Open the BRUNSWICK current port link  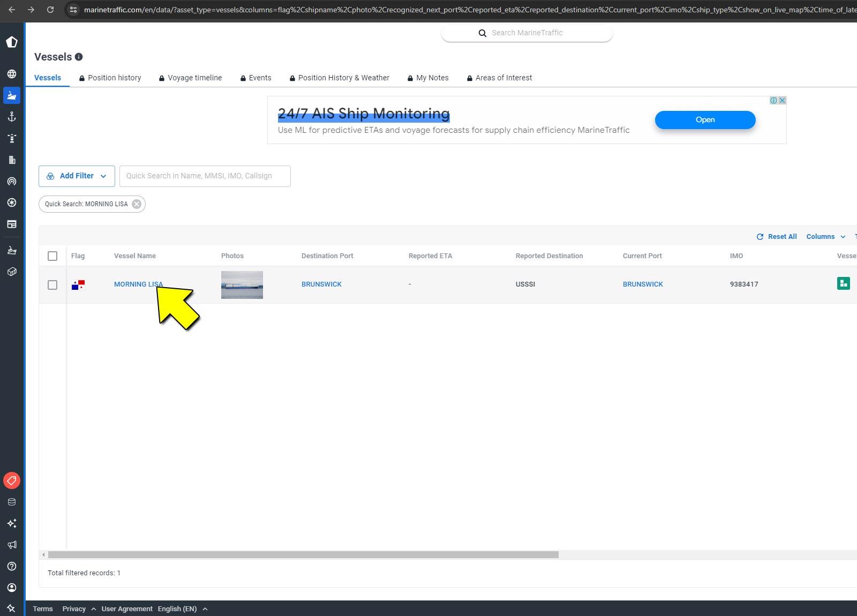[x=643, y=284]
